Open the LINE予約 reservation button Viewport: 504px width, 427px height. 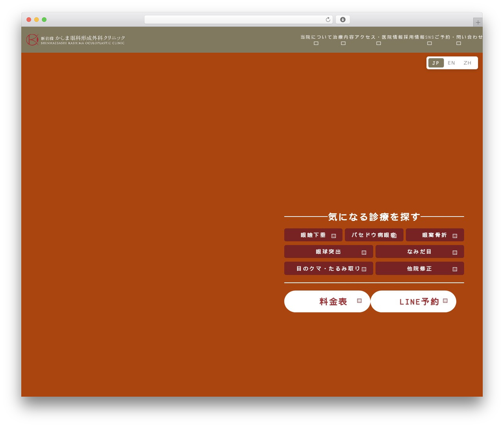[x=413, y=301]
